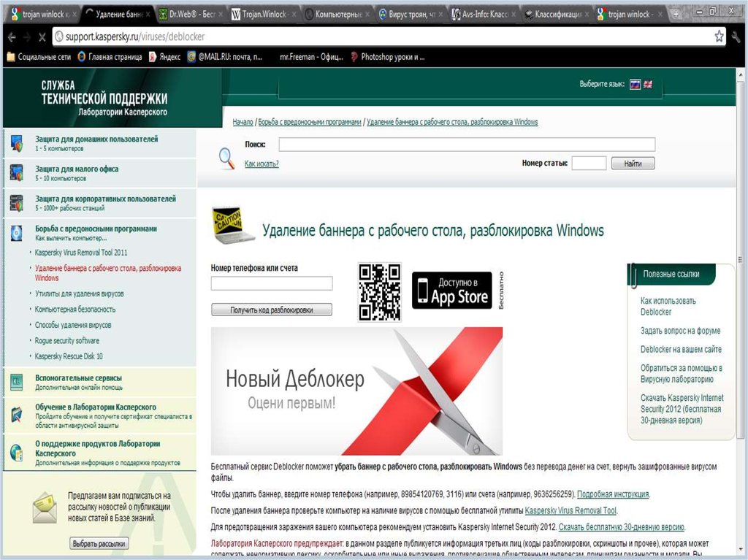Click the home users shield icon
748x560 pixels.
(17, 144)
